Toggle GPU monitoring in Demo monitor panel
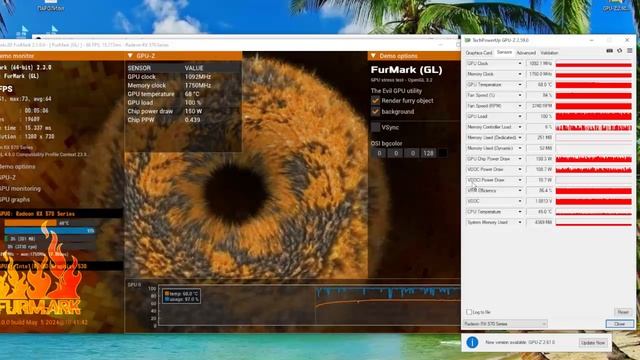Viewport: 640px width, 360px height. point(20,189)
